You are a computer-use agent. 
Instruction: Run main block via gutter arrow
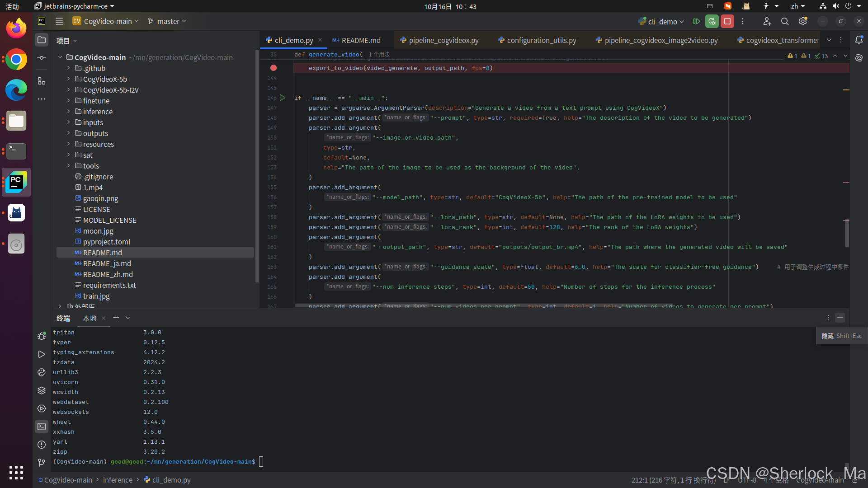click(x=283, y=98)
